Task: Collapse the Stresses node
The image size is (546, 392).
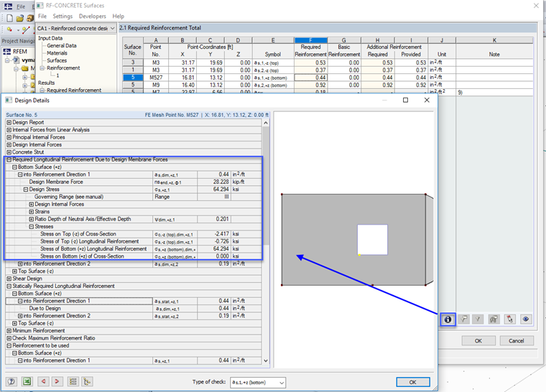Action: click(x=32, y=227)
